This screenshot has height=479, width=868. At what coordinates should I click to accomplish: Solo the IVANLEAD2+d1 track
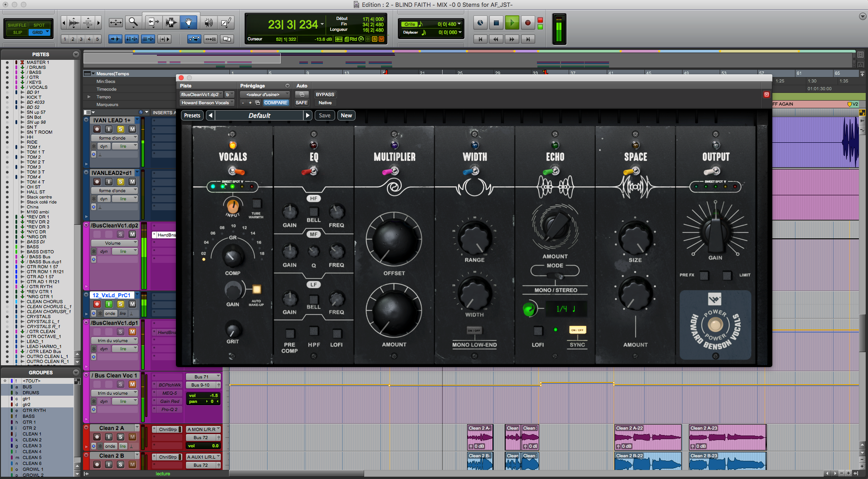(121, 181)
